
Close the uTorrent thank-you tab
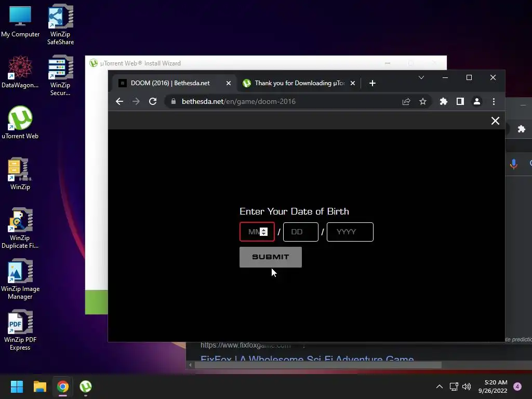point(353,83)
